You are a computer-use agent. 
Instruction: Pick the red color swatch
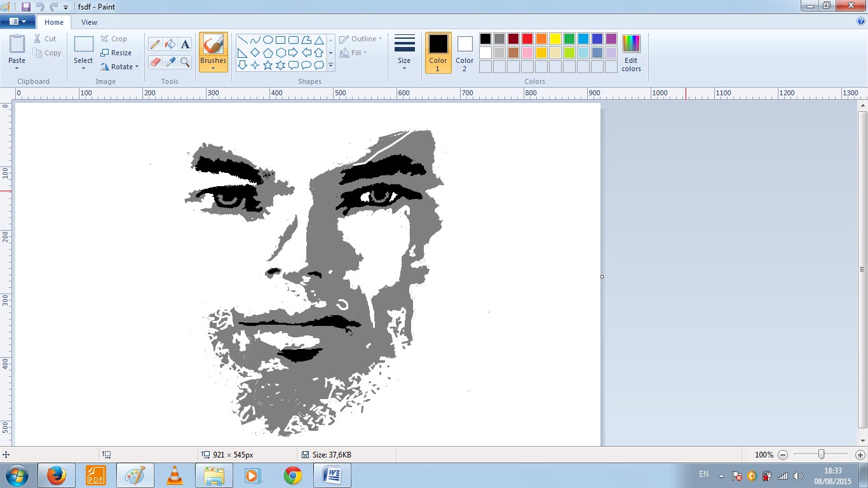527,39
